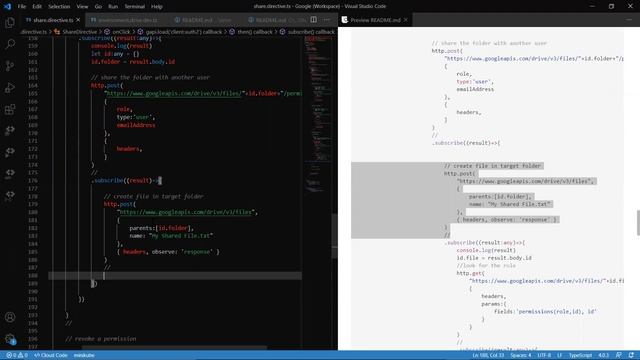Click the split editor icon

(x=313, y=20)
